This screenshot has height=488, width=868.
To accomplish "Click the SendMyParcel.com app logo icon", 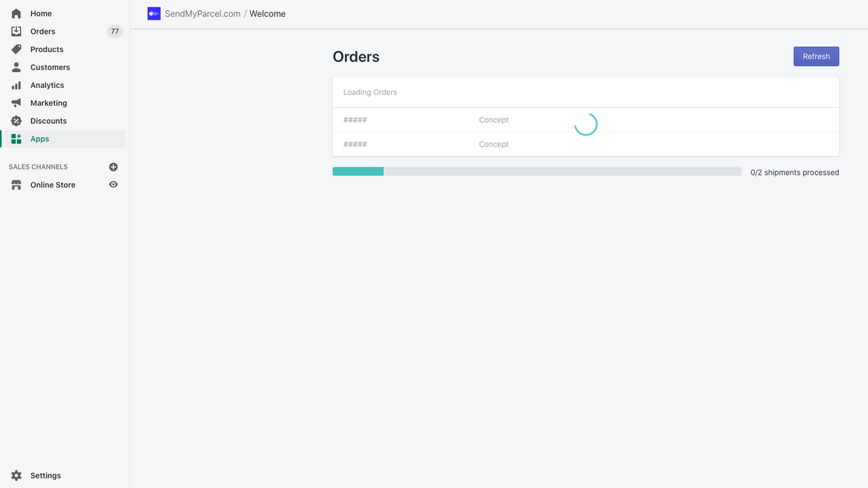I will tap(154, 14).
